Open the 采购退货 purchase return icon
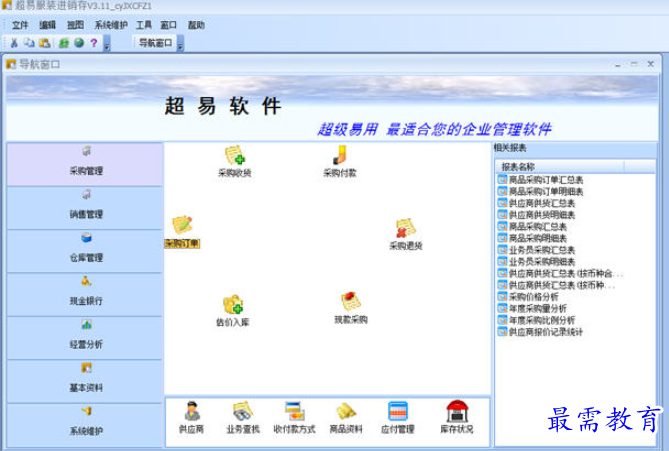 pos(406,234)
